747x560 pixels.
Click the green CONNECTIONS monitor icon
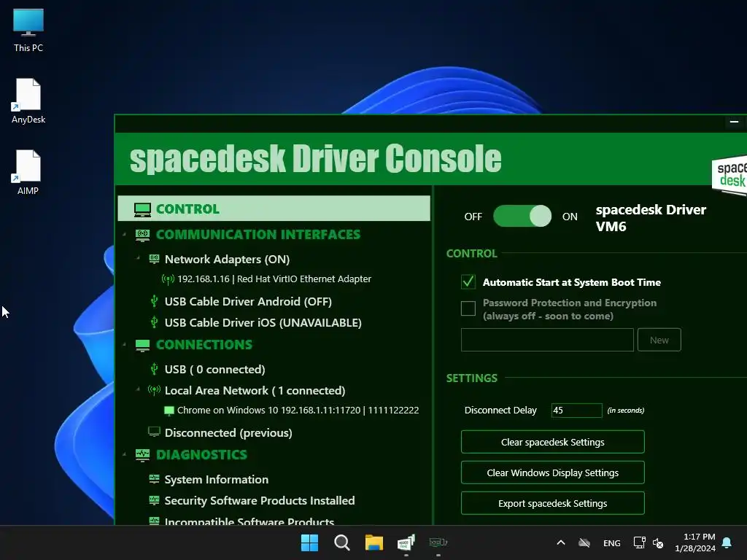coord(142,345)
